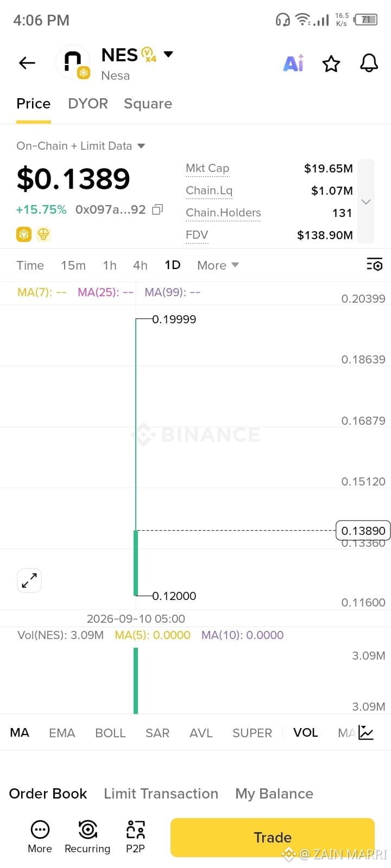Image resolution: width=391 pixels, height=868 pixels.
Task: Open the AI assistant icon
Action: (294, 63)
